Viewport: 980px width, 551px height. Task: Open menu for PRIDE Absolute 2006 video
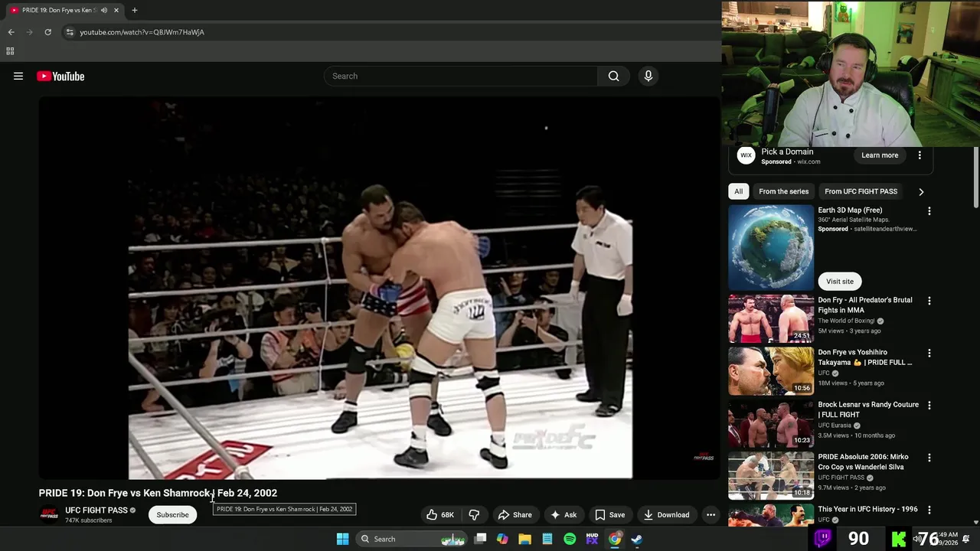[929, 458]
